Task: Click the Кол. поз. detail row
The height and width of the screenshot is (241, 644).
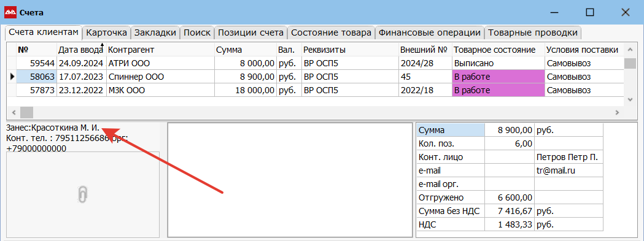Action: tap(510, 143)
